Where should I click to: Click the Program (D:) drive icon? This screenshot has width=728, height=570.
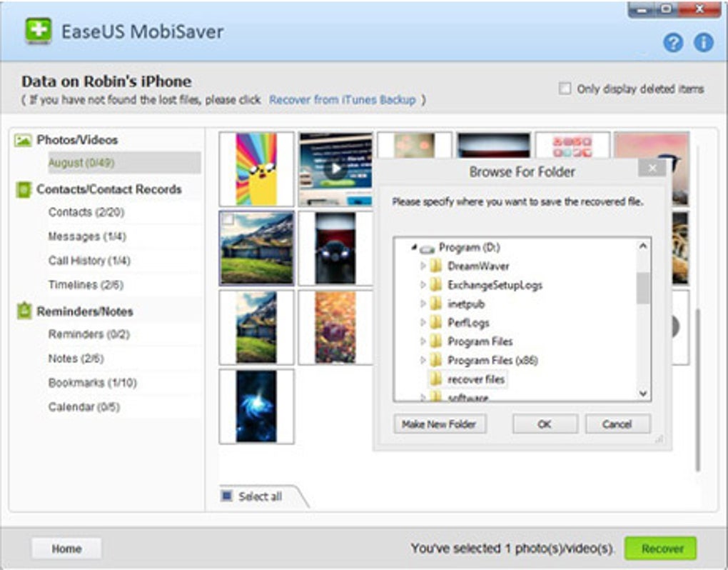(427, 249)
